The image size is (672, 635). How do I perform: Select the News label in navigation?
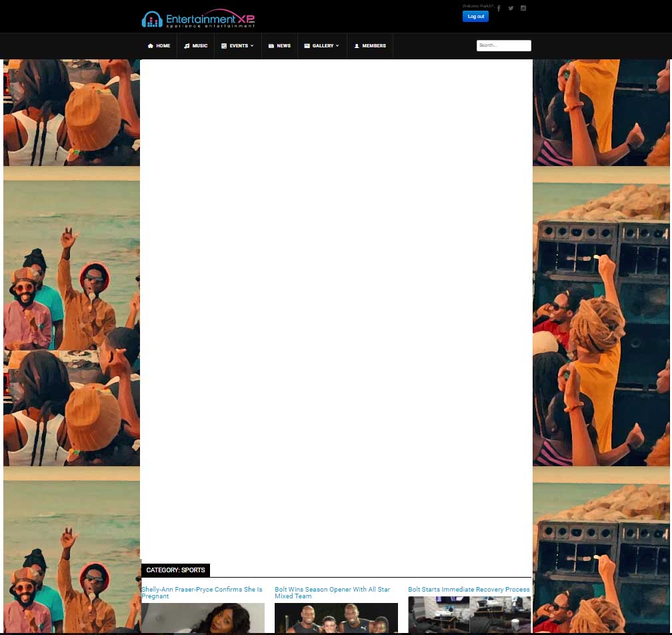click(x=284, y=46)
